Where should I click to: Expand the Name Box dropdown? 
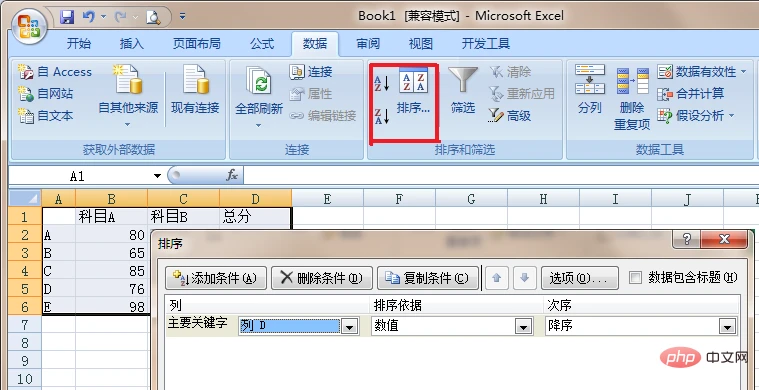[157, 176]
